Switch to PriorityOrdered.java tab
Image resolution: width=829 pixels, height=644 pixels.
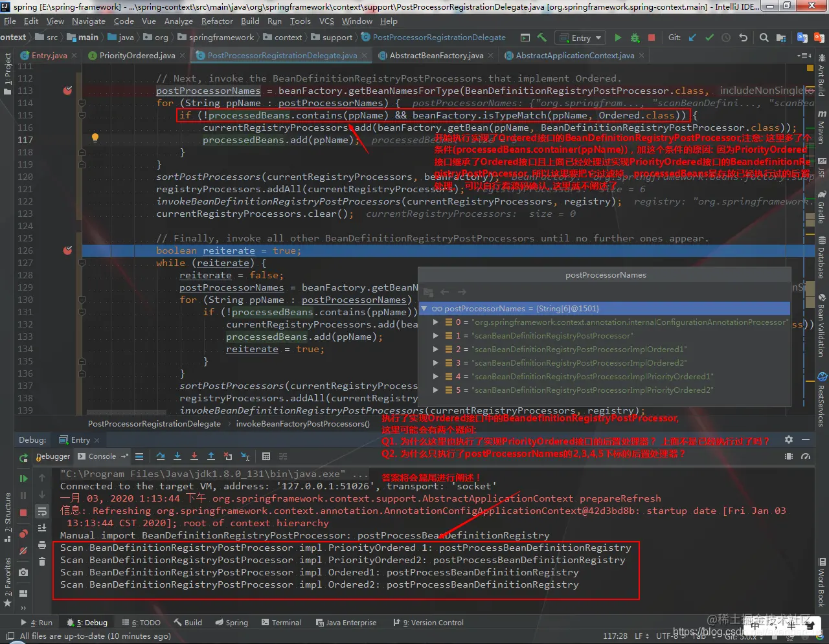(x=137, y=56)
